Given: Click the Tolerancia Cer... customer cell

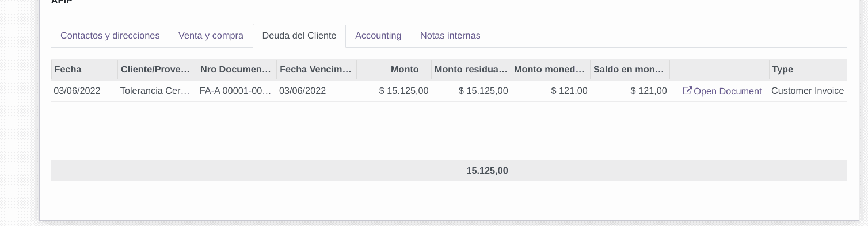Looking at the screenshot, I should point(158,91).
